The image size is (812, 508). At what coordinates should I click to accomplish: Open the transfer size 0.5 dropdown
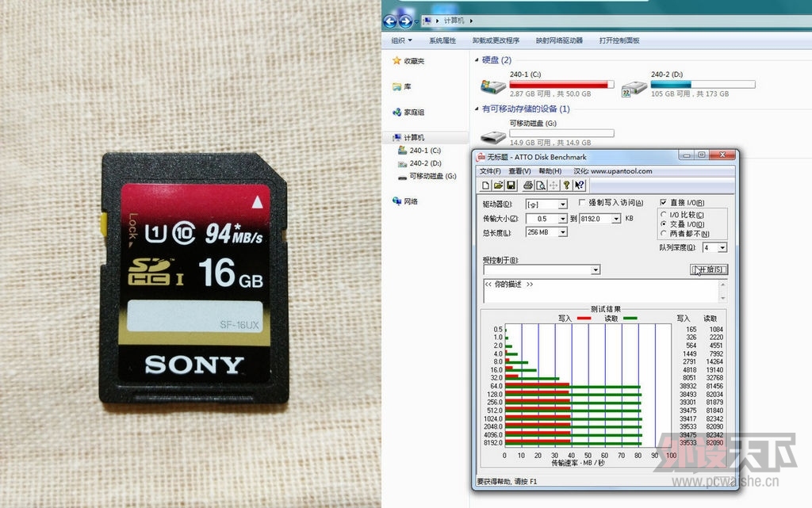coord(562,219)
